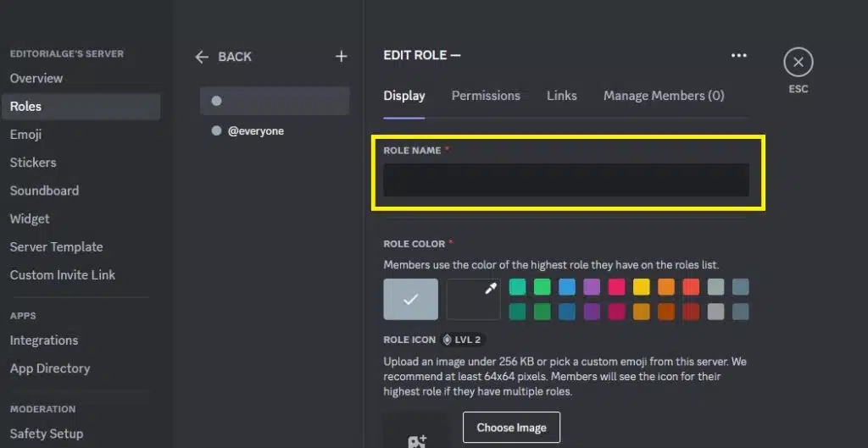This screenshot has height=448, width=868.
Task: Pick the purple role color swatch
Action: coord(592,287)
